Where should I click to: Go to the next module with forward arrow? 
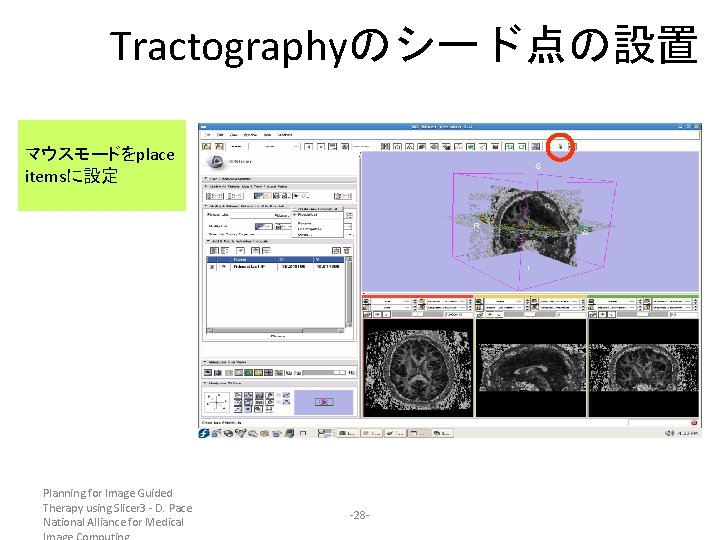321,146
